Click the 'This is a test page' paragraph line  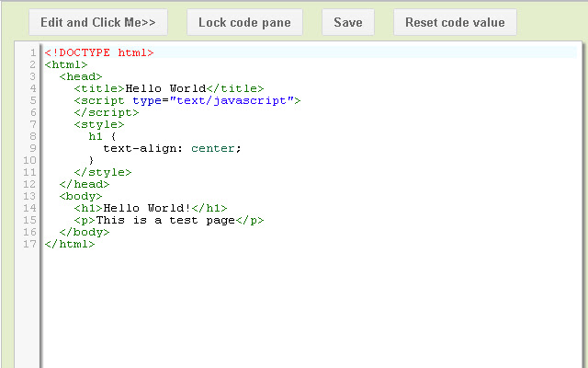169,220
